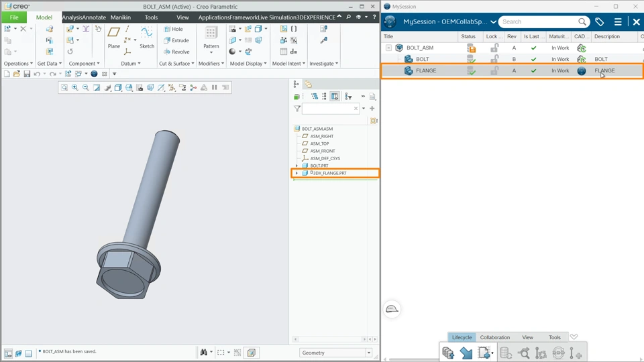Click the Undo arrow in quick toolbar
The width and height of the screenshot is (644, 362).
point(37,74)
